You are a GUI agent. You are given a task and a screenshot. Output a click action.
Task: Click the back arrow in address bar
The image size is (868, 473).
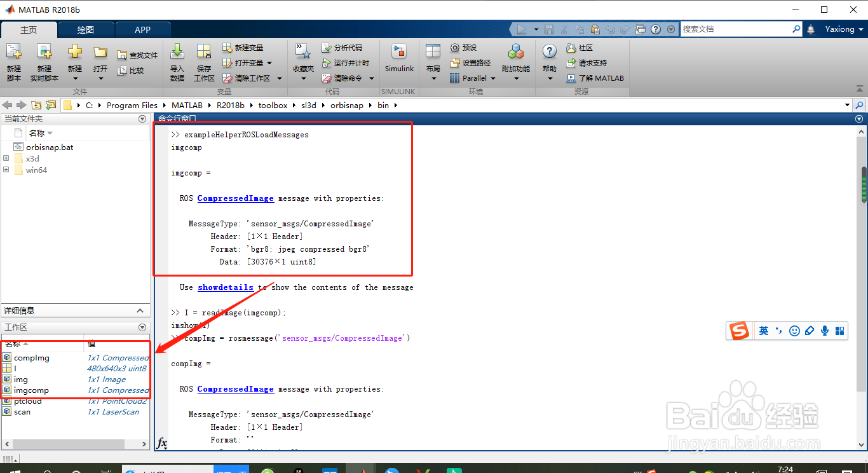click(7, 105)
